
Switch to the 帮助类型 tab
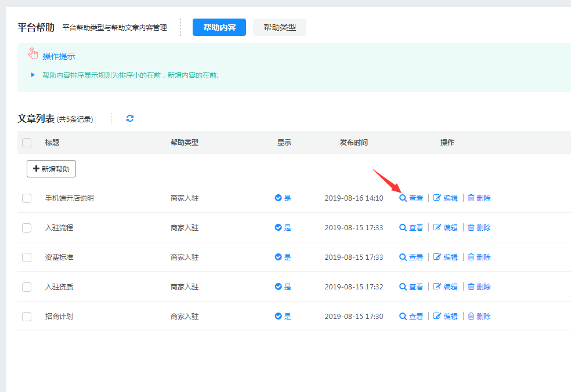point(279,27)
